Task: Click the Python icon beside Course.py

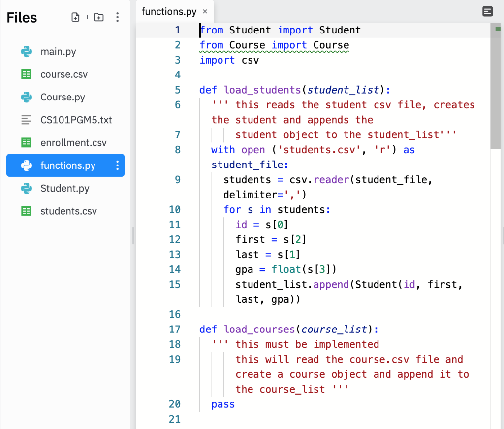Action: click(x=25, y=97)
